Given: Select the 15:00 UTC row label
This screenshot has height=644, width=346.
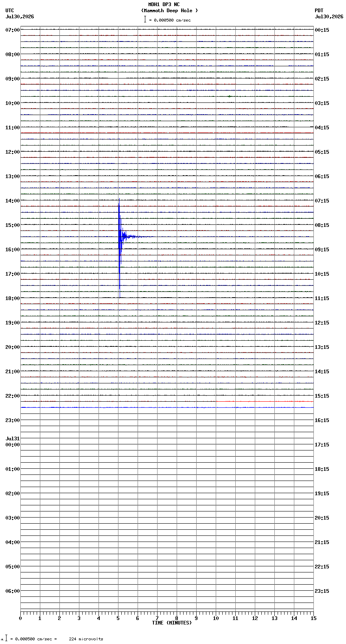Looking at the screenshot, I should click(13, 225).
